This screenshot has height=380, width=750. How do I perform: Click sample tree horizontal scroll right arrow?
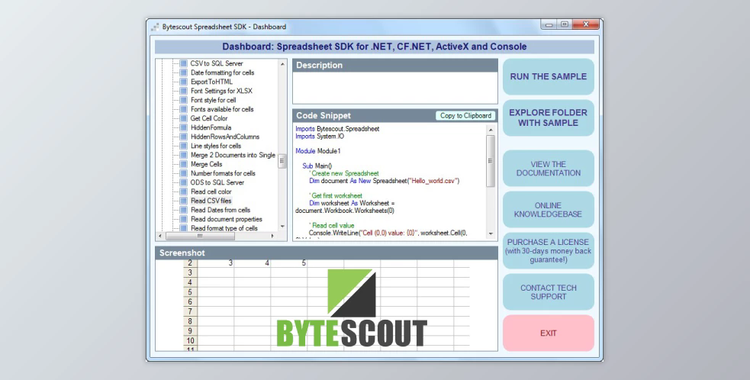click(x=272, y=235)
